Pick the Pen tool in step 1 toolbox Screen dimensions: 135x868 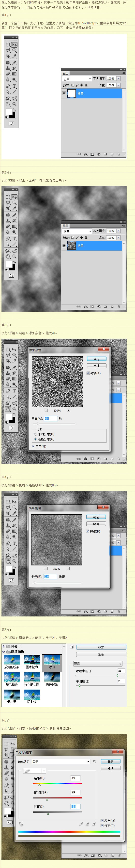[8, 86]
